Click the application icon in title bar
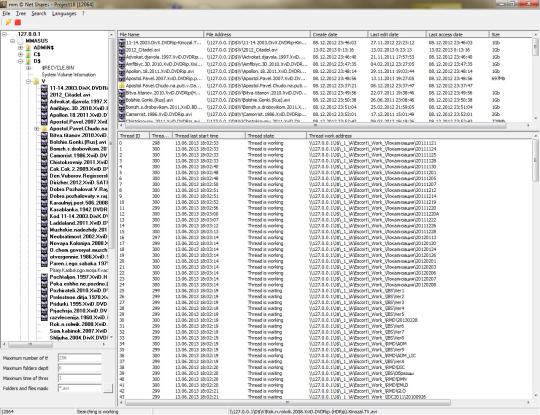This screenshot has height=415, width=540. point(4,4)
